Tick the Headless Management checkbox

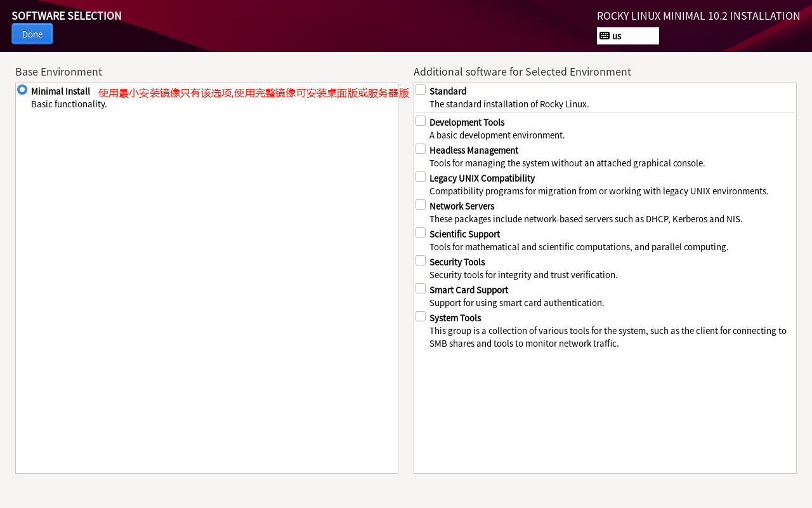[421, 149]
